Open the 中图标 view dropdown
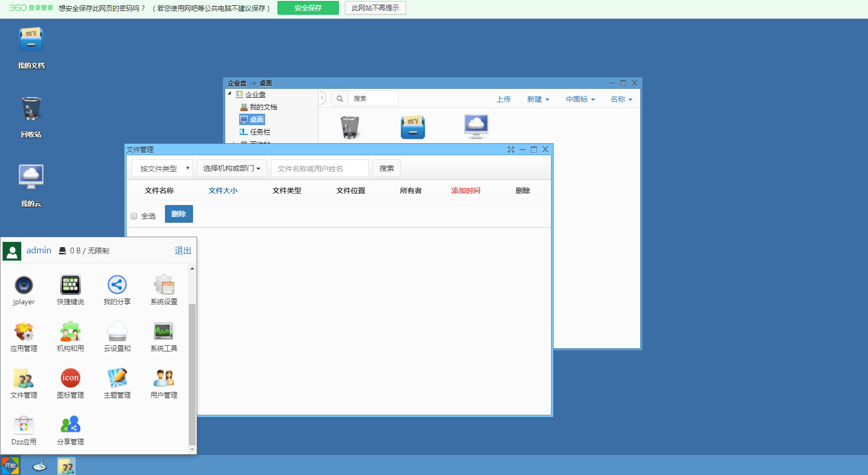868x475 pixels. 580,99
